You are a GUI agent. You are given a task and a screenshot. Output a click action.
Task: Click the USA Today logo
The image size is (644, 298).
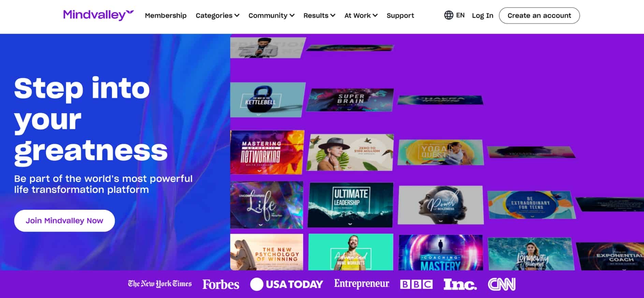(x=287, y=284)
